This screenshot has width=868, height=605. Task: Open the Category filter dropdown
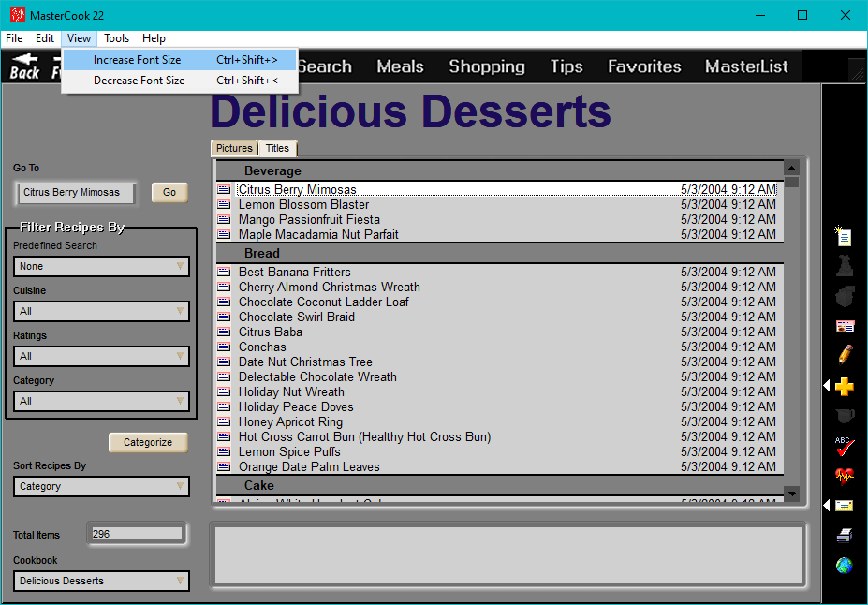[101, 401]
